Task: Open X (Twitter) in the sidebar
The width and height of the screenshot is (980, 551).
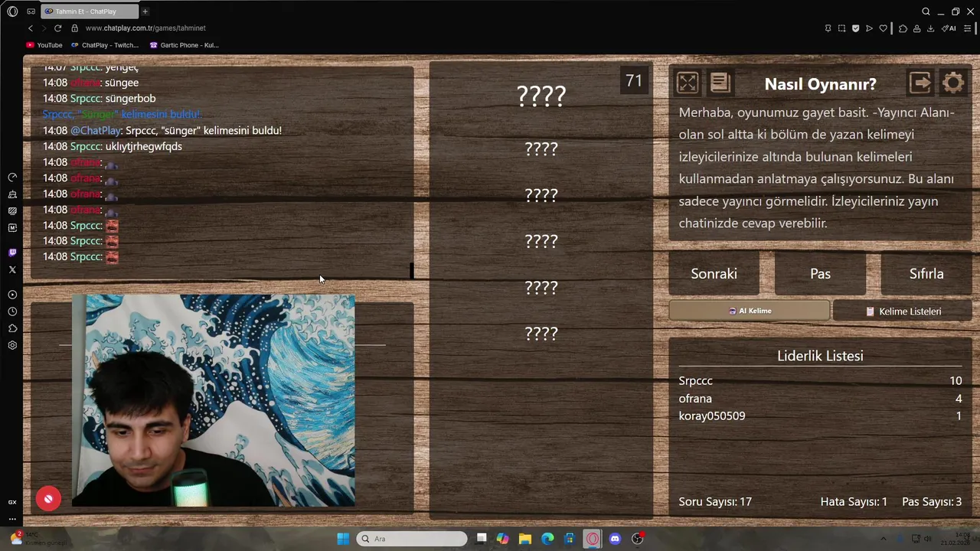Action: tap(12, 269)
